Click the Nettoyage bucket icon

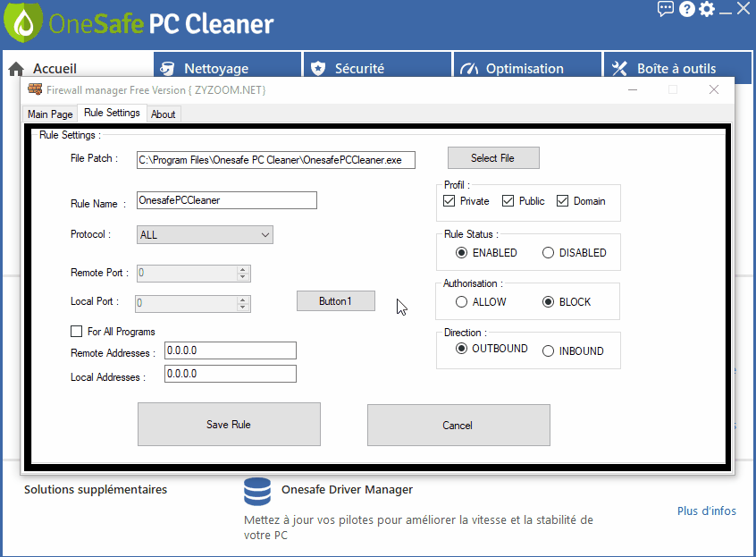pyautogui.click(x=167, y=69)
